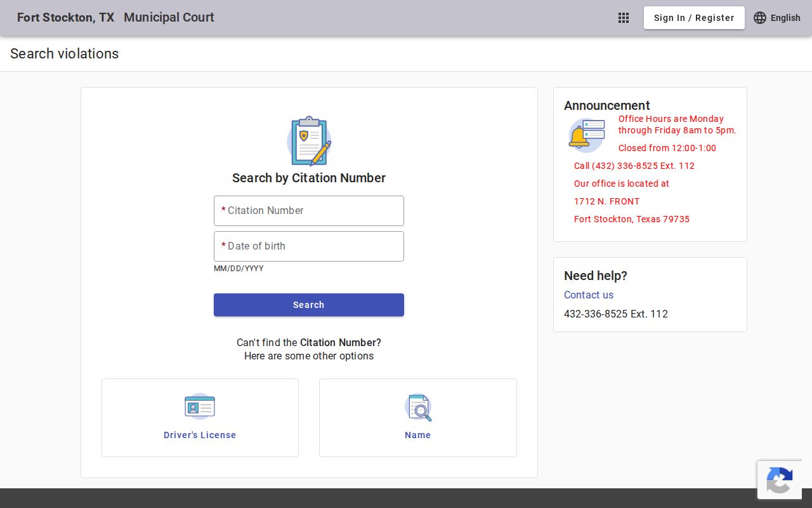
Task: Submit the Search button
Action: [309, 305]
